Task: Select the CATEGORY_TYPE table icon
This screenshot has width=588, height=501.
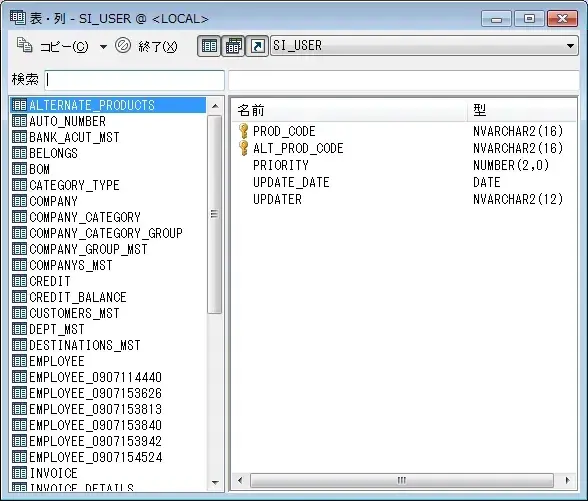Action: tap(19, 185)
